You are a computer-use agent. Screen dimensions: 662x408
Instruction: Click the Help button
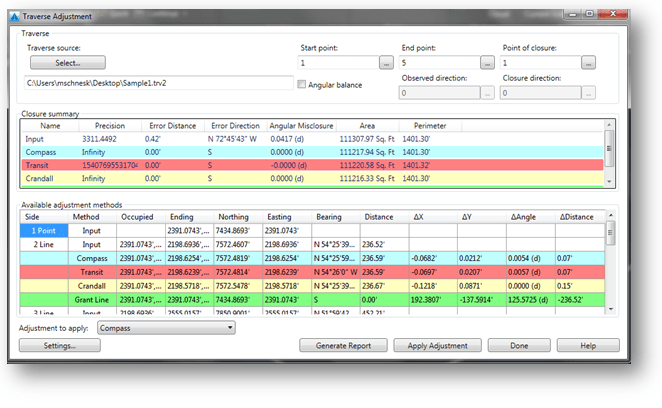(x=588, y=345)
